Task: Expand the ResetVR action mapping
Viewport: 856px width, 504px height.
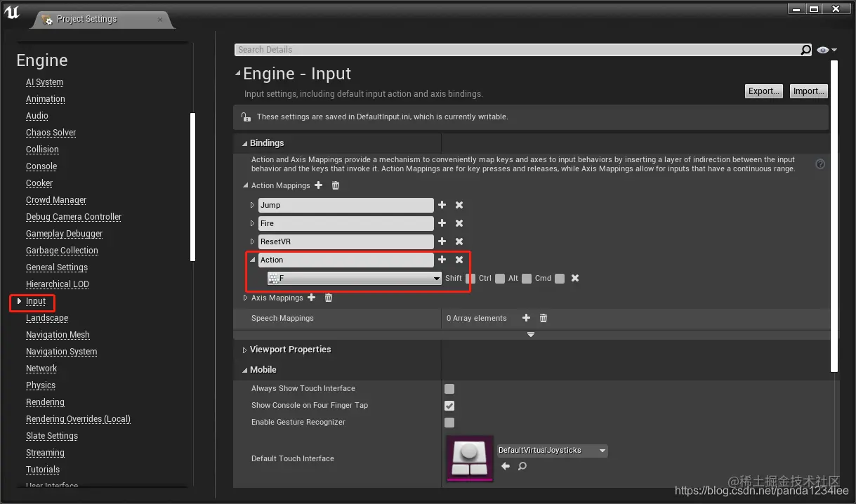Action: pos(253,241)
